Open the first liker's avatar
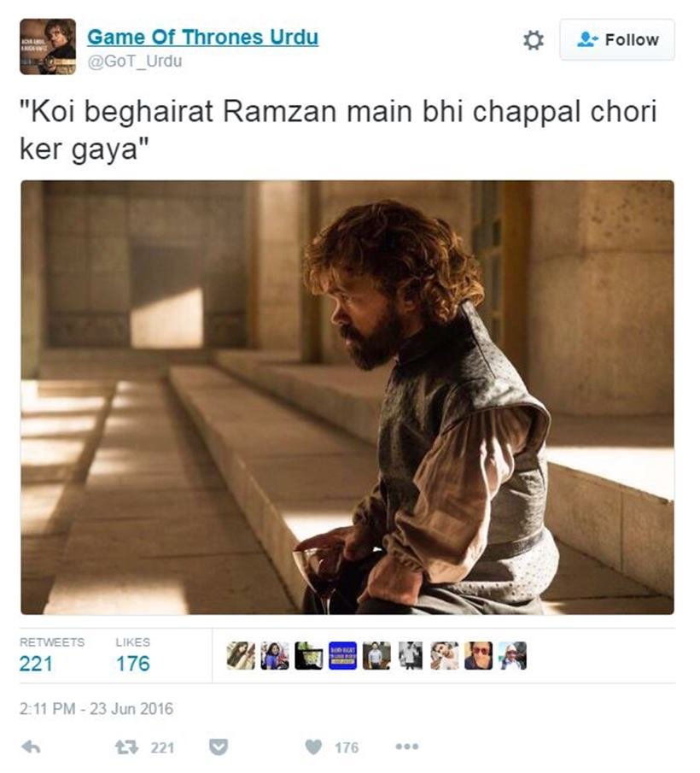The height and width of the screenshot is (773, 700). click(x=241, y=656)
